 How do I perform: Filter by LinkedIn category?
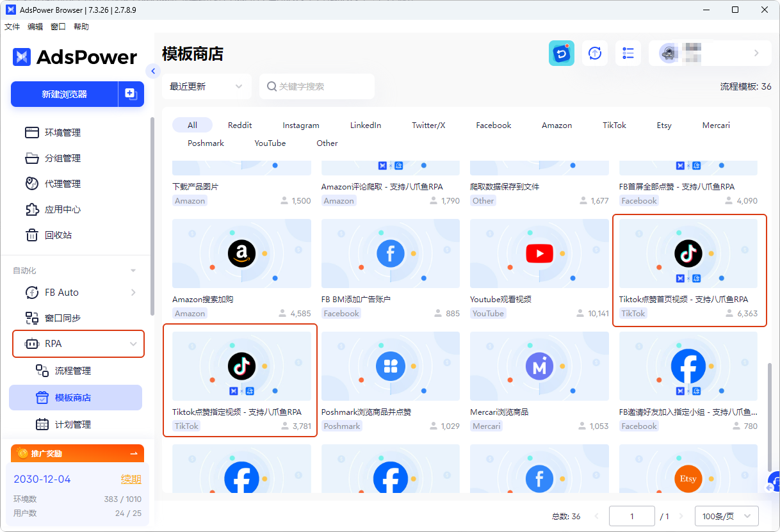(366, 125)
